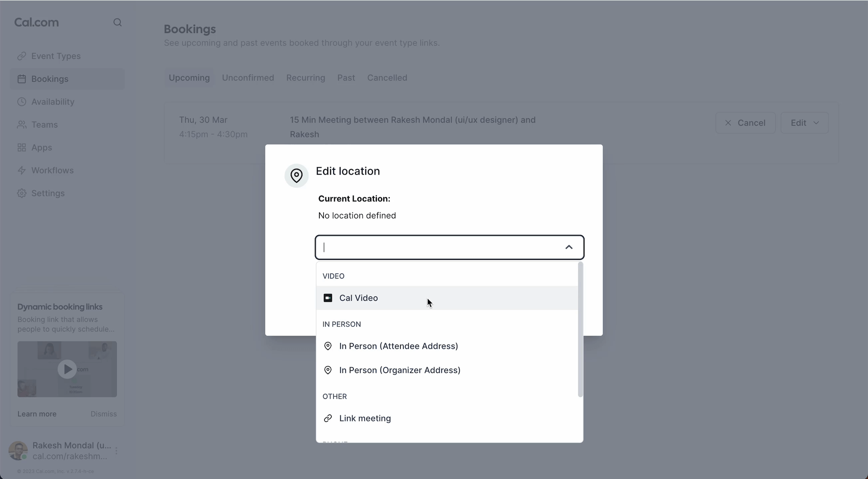Open Settings via the gear icon

(x=22, y=193)
